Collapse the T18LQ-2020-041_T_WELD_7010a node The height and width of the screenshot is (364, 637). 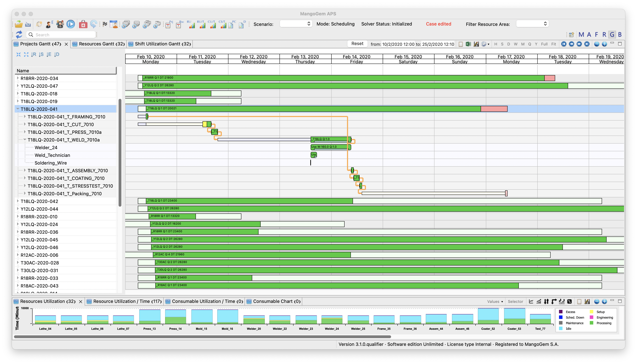pos(25,140)
